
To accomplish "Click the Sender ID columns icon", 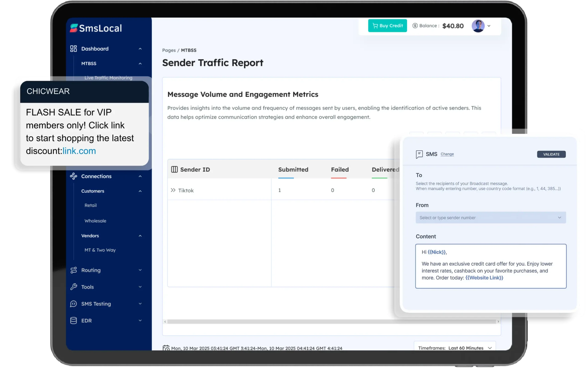I will point(174,169).
